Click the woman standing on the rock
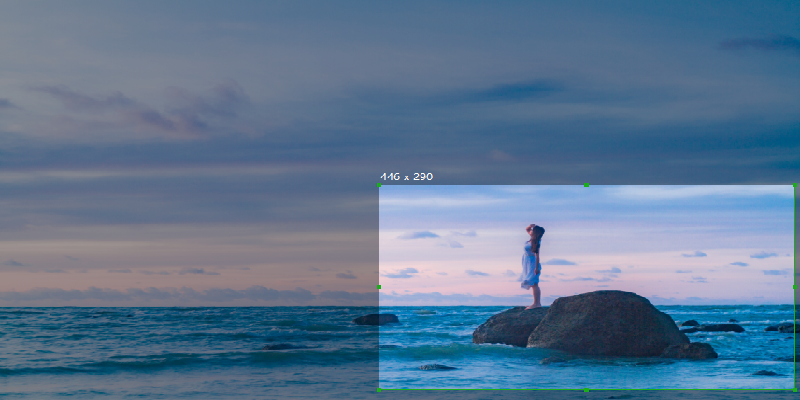 click(x=532, y=265)
